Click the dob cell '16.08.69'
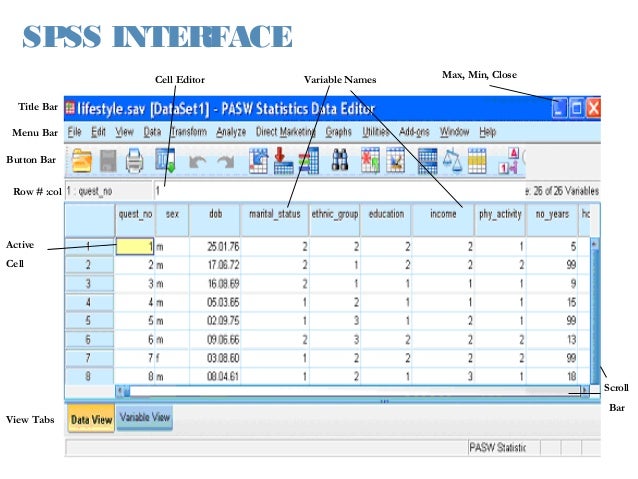Viewport: 638px width, 479px height. coord(215,284)
